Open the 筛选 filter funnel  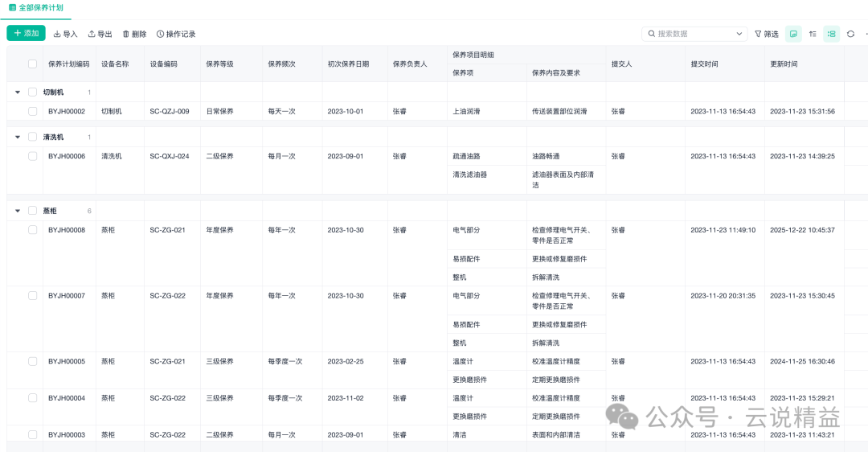(x=766, y=34)
